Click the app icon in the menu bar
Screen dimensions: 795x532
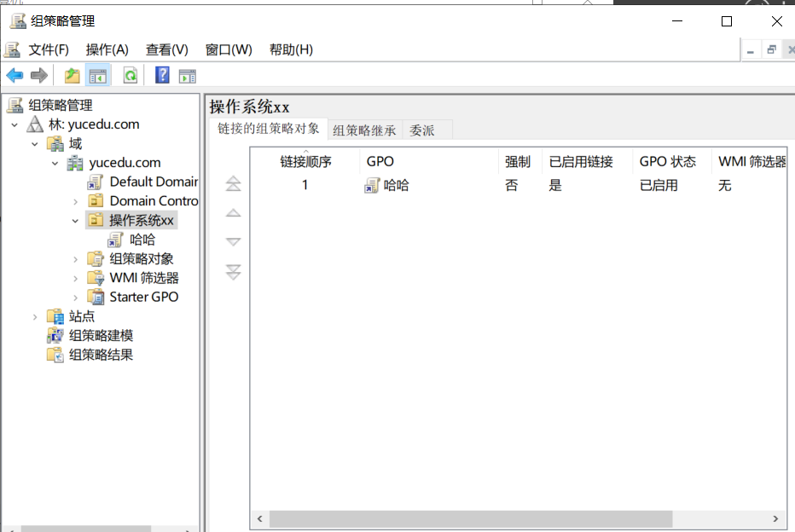(12, 49)
